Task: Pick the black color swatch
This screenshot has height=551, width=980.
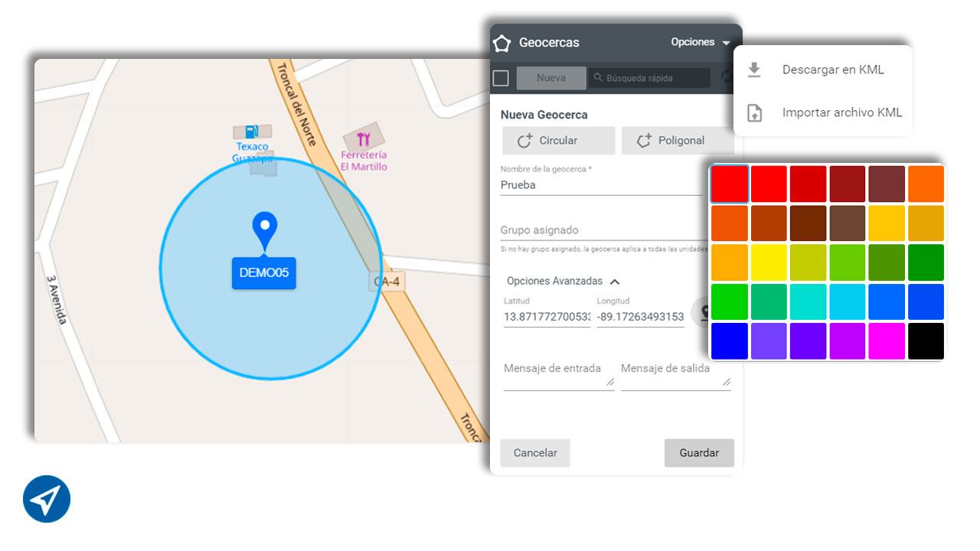Action: pos(926,341)
